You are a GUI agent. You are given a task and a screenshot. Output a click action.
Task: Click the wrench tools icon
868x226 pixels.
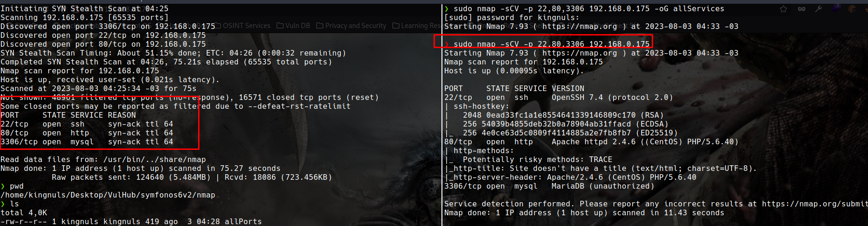pos(818,9)
